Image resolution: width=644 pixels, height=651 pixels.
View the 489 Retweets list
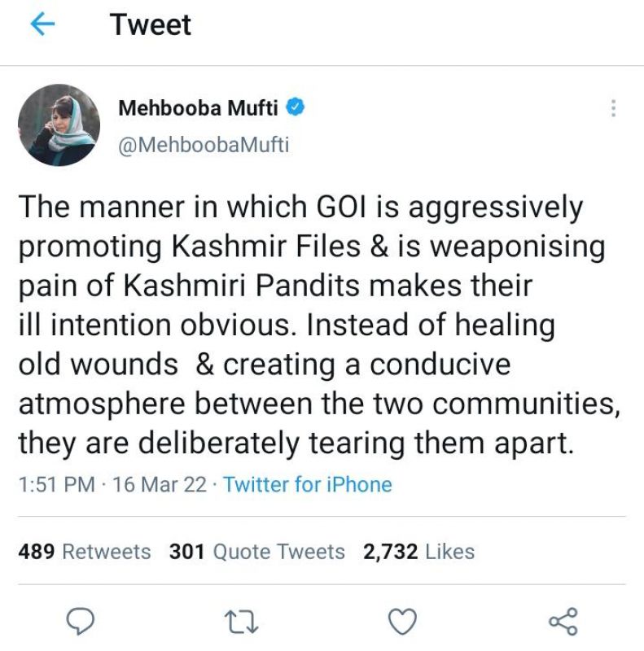coord(85,552)
